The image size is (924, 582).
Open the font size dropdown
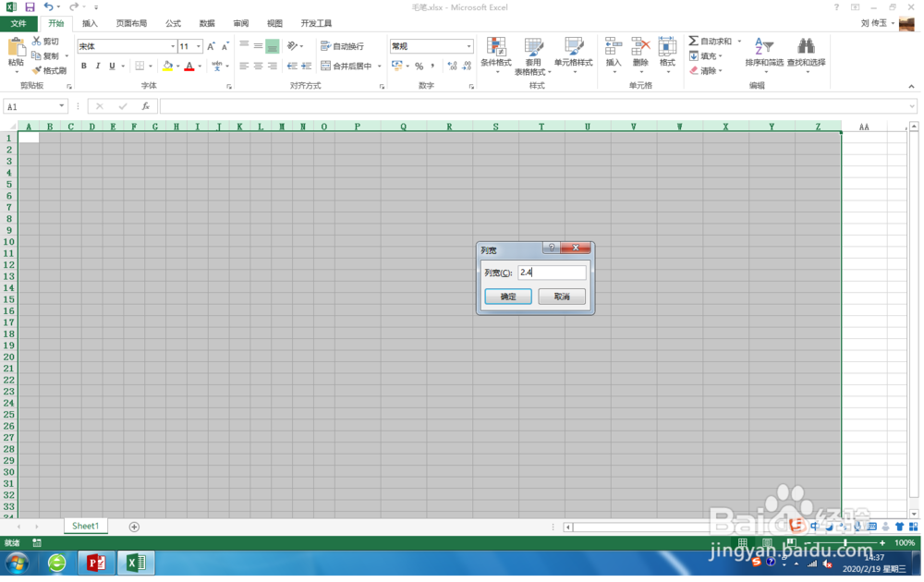tap(199, 46)
